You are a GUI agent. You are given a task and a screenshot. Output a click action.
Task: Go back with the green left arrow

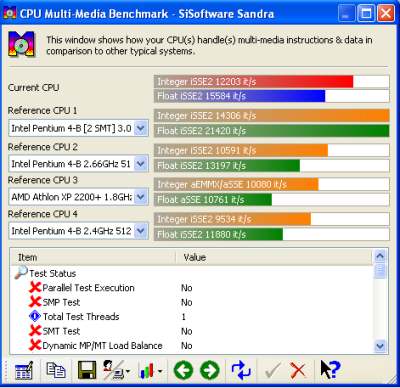[x=183, y=370]
